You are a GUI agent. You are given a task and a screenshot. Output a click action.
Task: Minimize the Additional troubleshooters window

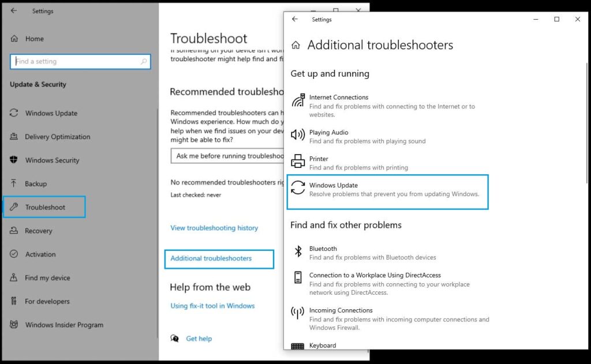click(536, 19)
